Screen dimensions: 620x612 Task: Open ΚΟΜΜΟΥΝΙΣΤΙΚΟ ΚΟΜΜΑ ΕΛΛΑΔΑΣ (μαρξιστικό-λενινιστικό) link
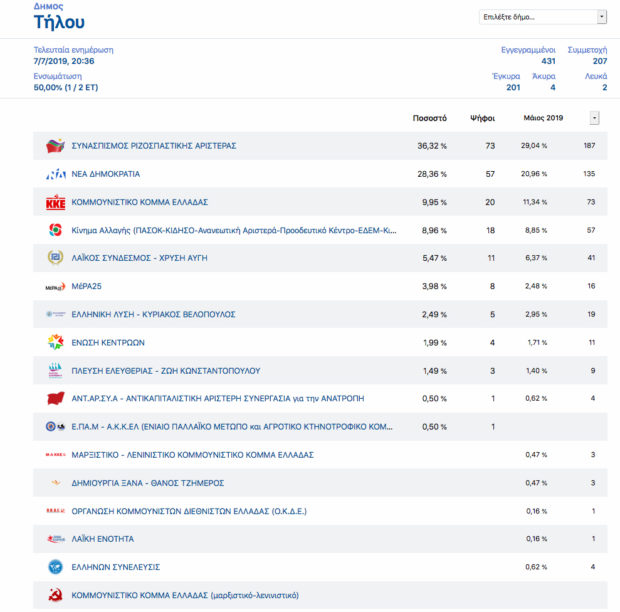click(185, 595)
